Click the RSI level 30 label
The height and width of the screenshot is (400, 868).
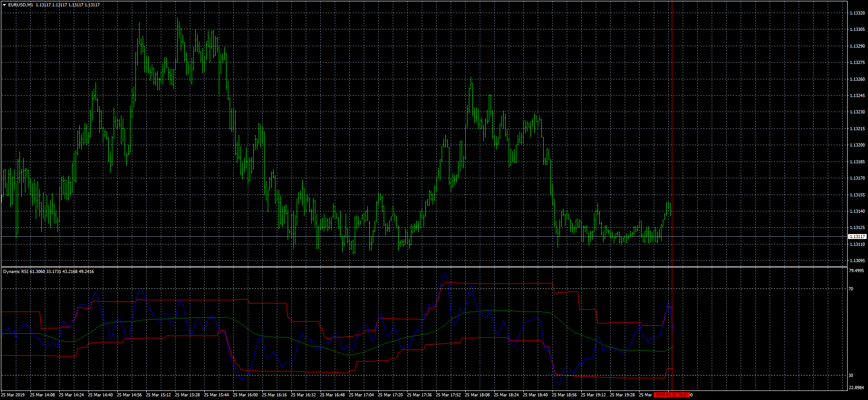coord(851,376)
